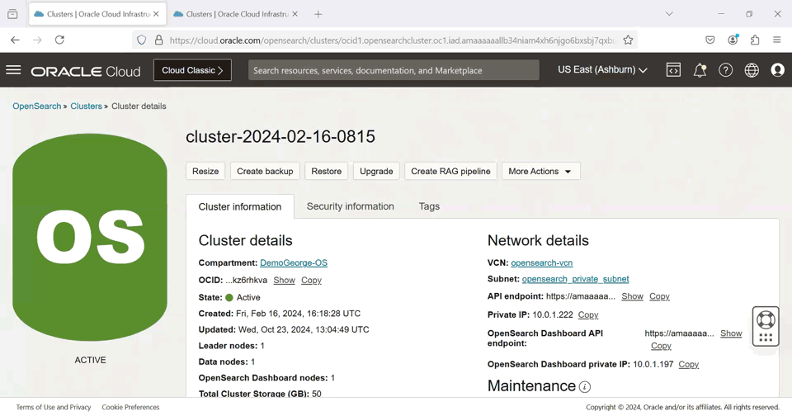Click the large green OS cluster icon
This screenshot has width=792, height=416.
tap(90, 237)
